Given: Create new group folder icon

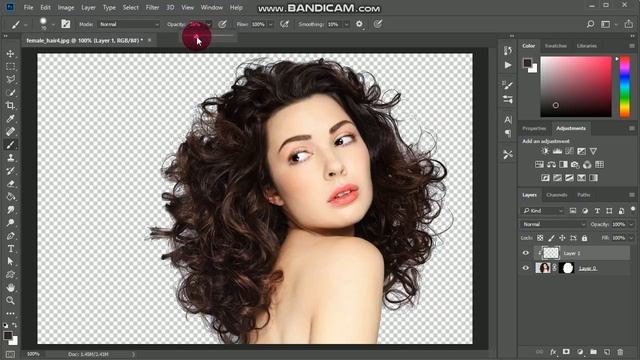Looking at the screenshot, I should (593, 352).
